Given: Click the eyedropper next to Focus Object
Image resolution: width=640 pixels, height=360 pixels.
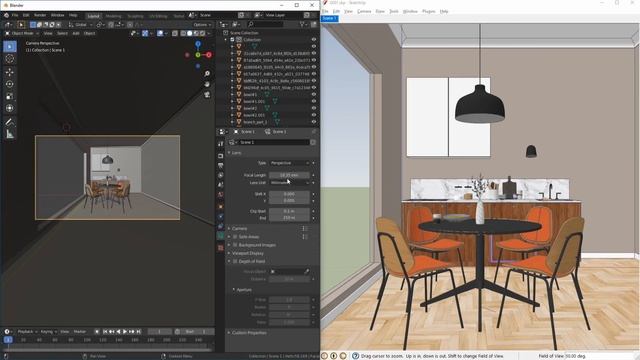Looking at the screenshot, I should [x=307, y=271].
